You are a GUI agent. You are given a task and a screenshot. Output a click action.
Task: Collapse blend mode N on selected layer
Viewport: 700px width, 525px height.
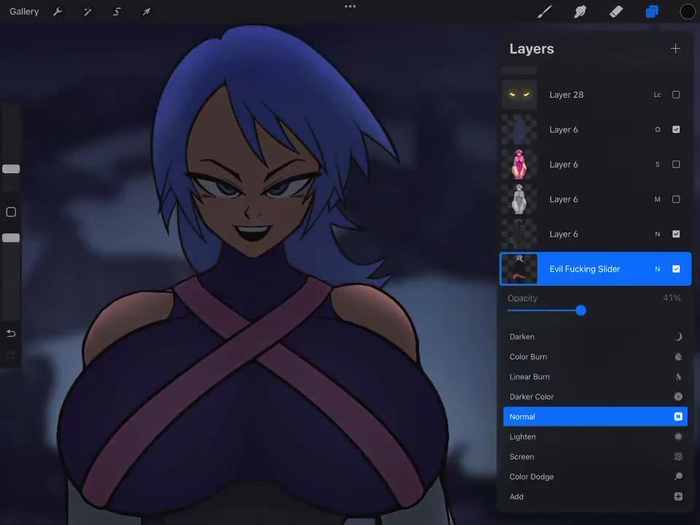point(657,269)
